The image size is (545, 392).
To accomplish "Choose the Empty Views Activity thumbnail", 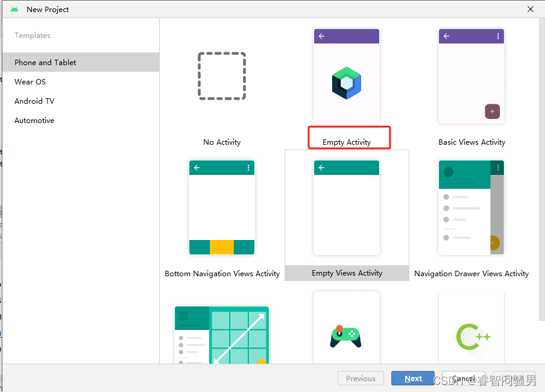I will coord(347,207).
